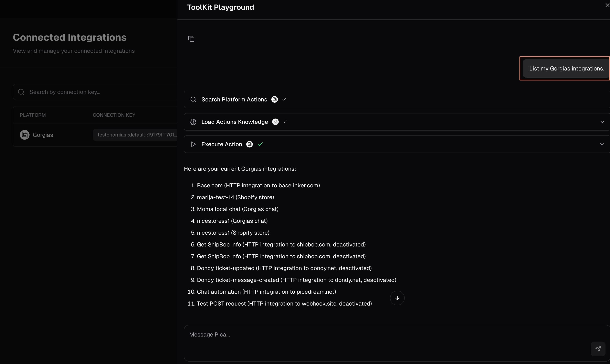
Task: Expand the Execute Action chevron
Action: (x=602, y=144)
